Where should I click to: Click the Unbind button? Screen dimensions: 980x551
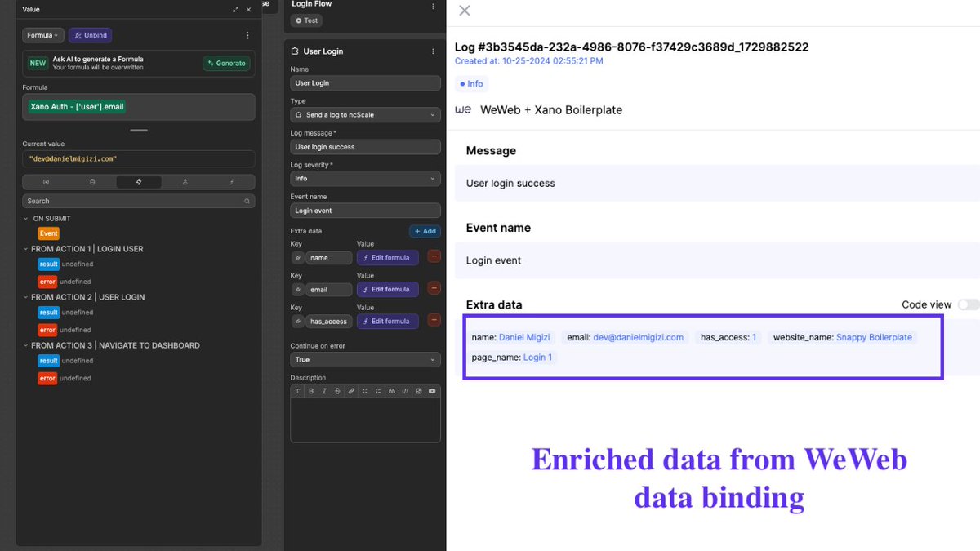90,35
